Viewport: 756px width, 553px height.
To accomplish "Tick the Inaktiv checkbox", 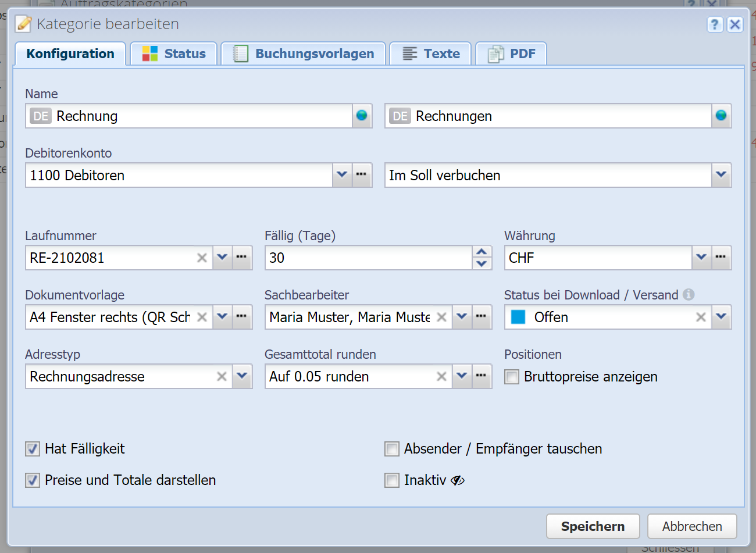I will coord(392,480).
